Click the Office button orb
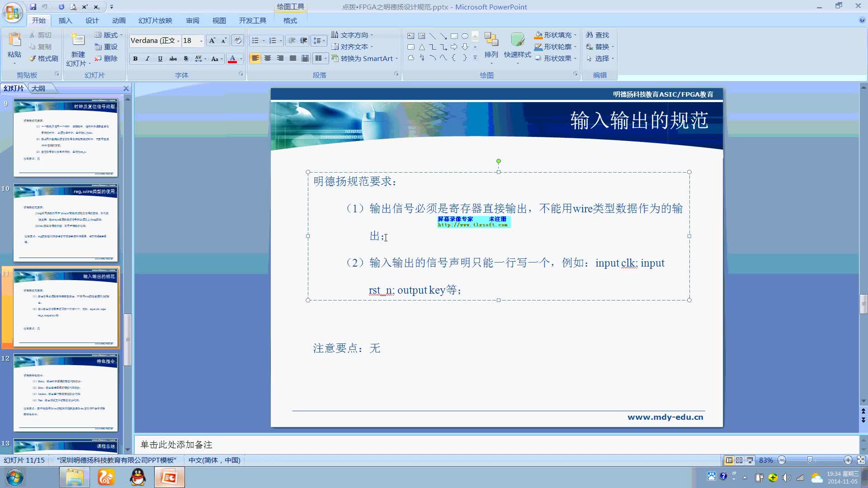Image resolution: width=868 pixels, height=488 pixels. (13, 12)
